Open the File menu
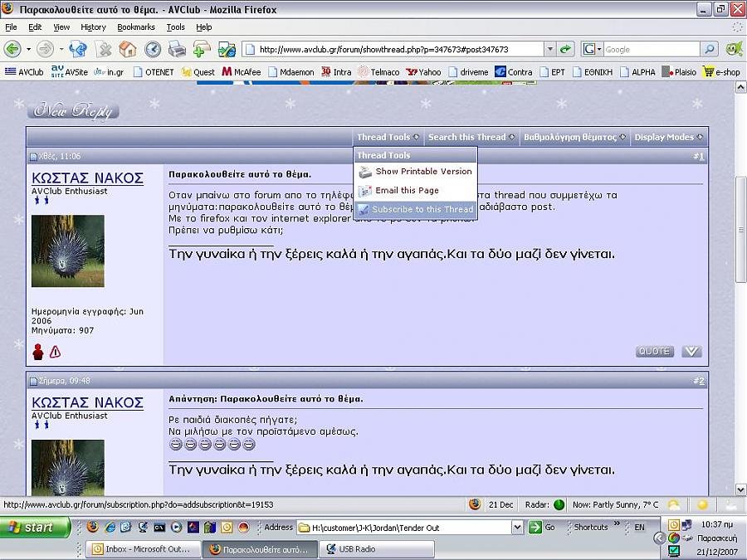Viewport: 747px width, 560px height. pyautogui.click(x=11, y=27)
